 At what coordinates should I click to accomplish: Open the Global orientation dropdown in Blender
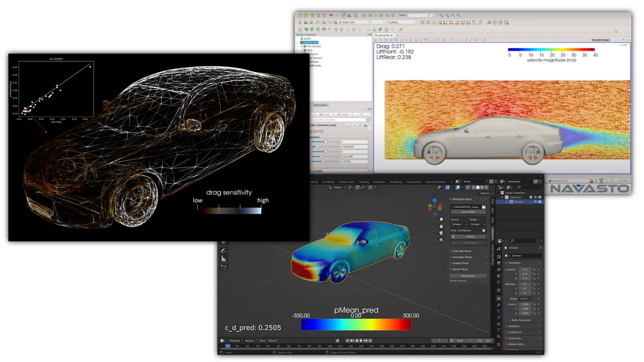pos(337,188)
